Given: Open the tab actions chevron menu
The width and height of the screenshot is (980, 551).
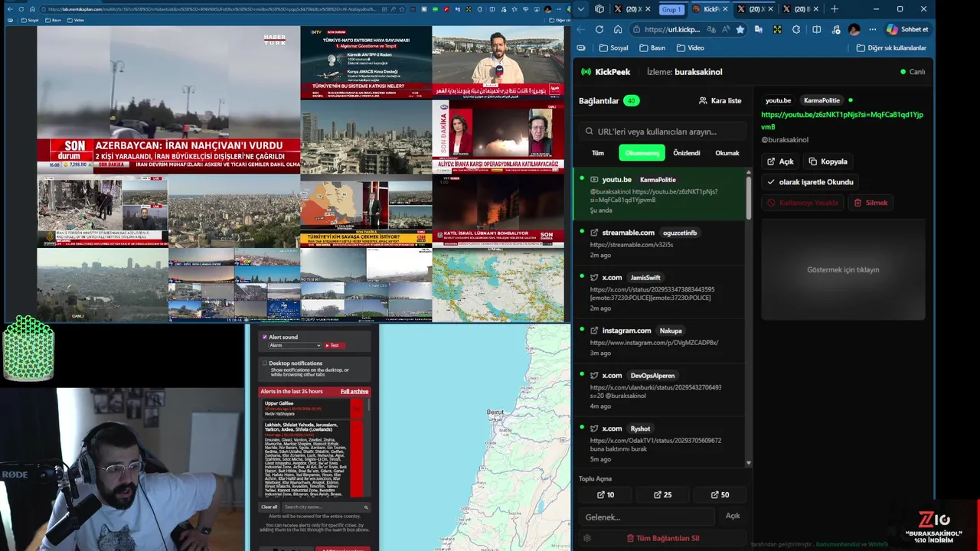Looking at the screenshot, I should click(581, 9).
